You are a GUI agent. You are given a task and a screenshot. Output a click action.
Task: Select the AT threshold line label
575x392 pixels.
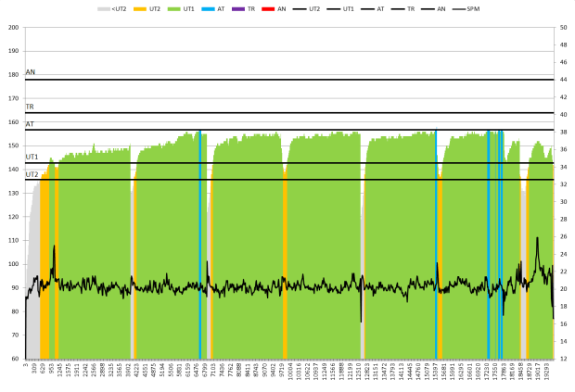pos(30,124)
